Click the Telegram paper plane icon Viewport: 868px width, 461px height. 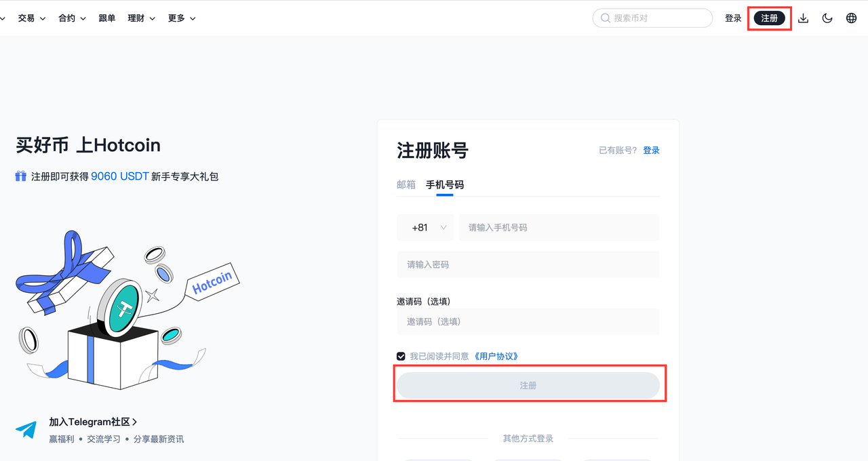tap(26, 430)
